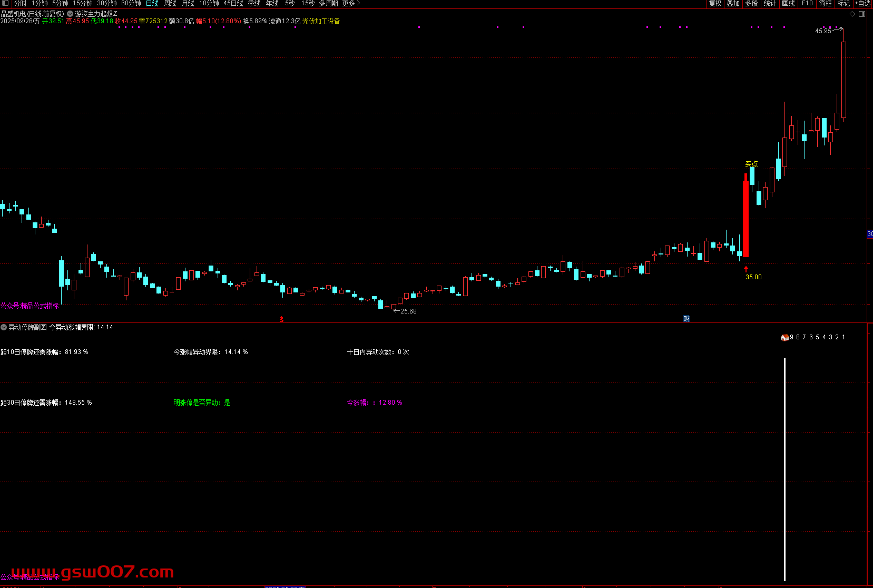
Task: Select the 60分钟 period tab
Action: pyautogui.click(x=131, y=3)
